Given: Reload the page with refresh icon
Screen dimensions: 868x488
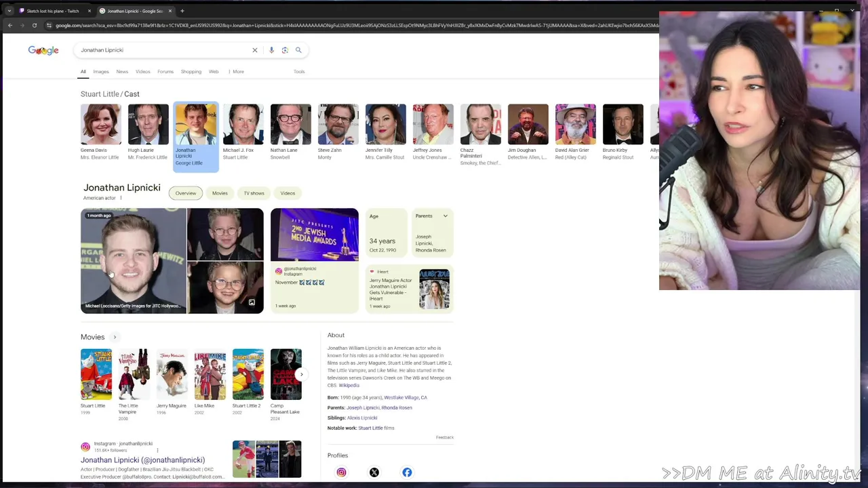Looking at the screenshot, I should pyautogui.click(x=35, y=25).
